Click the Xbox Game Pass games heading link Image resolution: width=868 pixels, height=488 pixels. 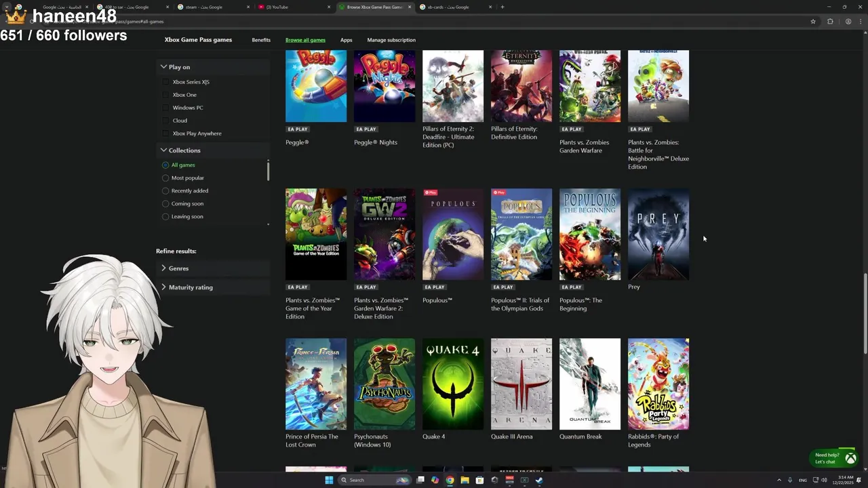click(x=198, y=40)
